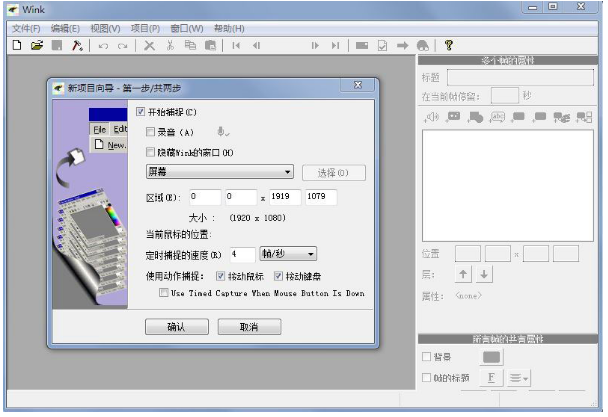608x417 pixels.
Task: Click the right arrow toolbar icon
Action: click(402, 46)
